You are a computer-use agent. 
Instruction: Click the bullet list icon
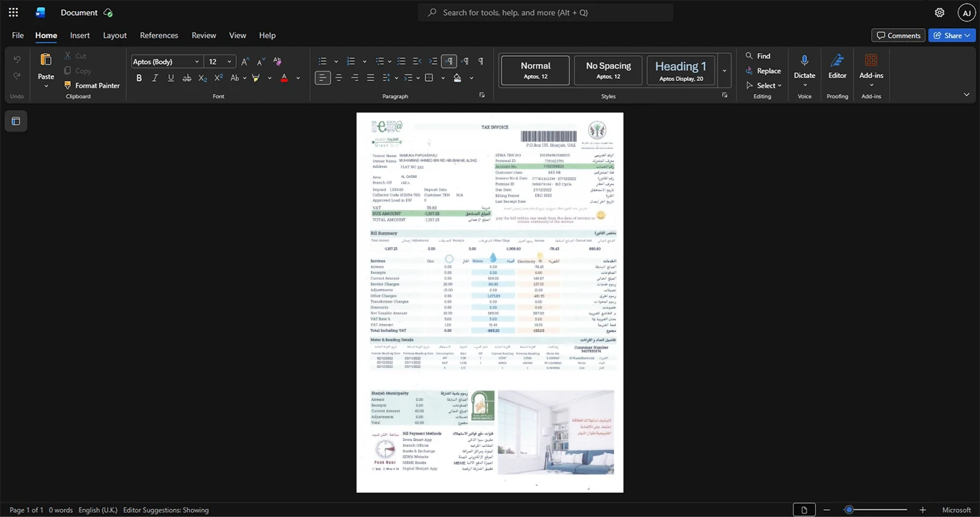(323, 62)
